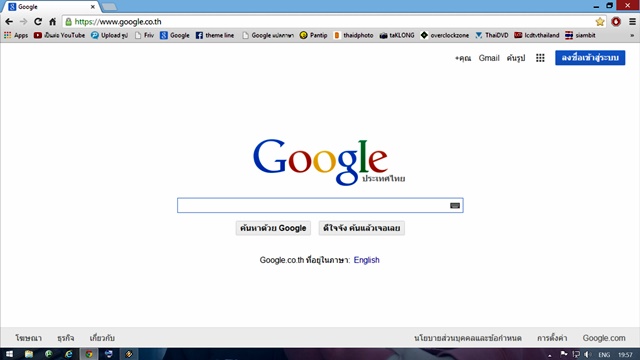Open the overclockzone bookmark
The height and width of the screenshot is (360, 640).
[445, 36]
